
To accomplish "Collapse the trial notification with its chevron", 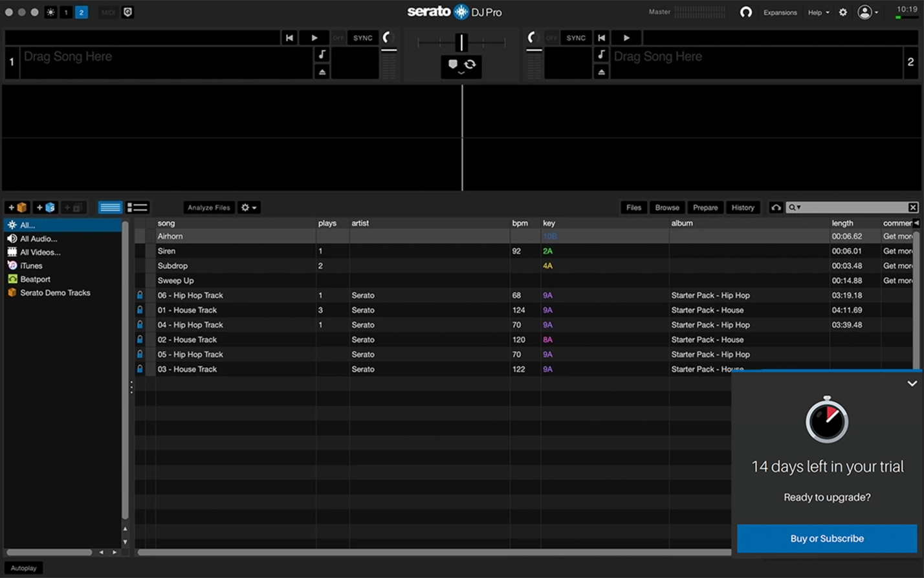I will pyautogui.click(x=912, y=383).
